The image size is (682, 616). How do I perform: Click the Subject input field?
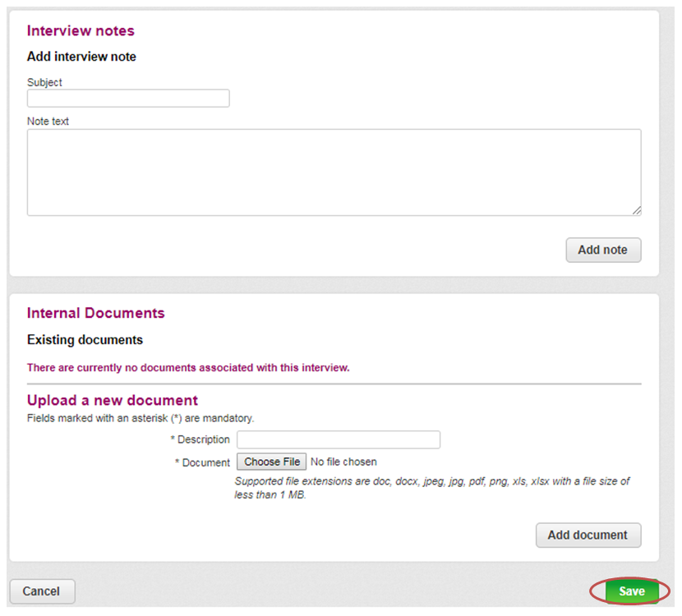tap(128, 99)
